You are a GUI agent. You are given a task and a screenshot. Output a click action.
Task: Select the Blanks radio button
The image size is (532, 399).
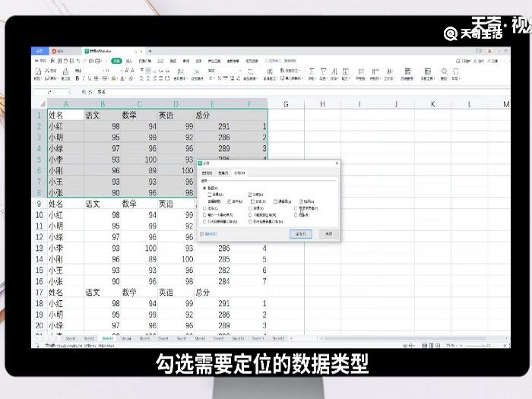[250, 208]
